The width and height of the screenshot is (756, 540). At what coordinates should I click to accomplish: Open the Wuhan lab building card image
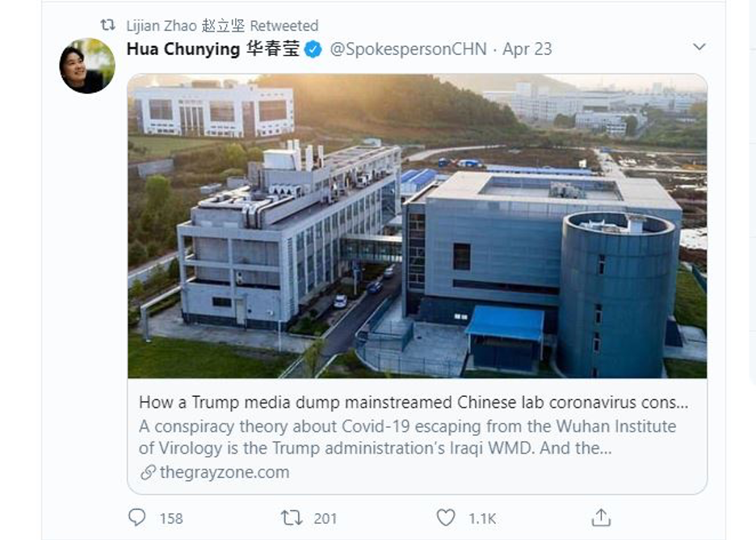point(417,226)
